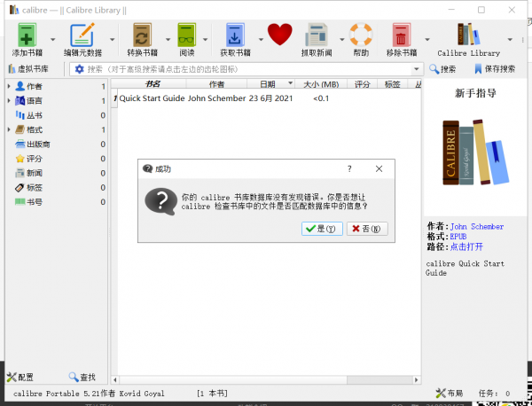Viewport: 532px width, 406px height.
Task: Select 书号 (Identifiers) in tag browser
Action: coord(29,202)
